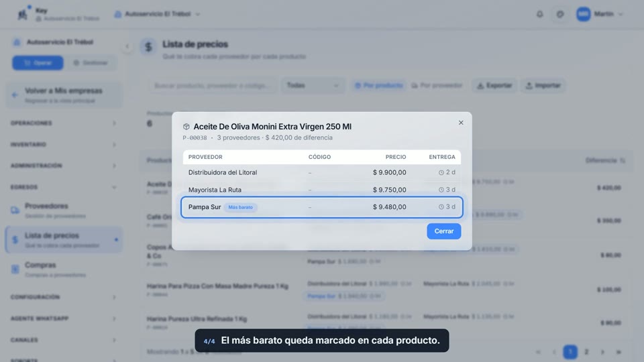Go to next page arrow
The image size is (644, 362).
[x=602, y=352]
